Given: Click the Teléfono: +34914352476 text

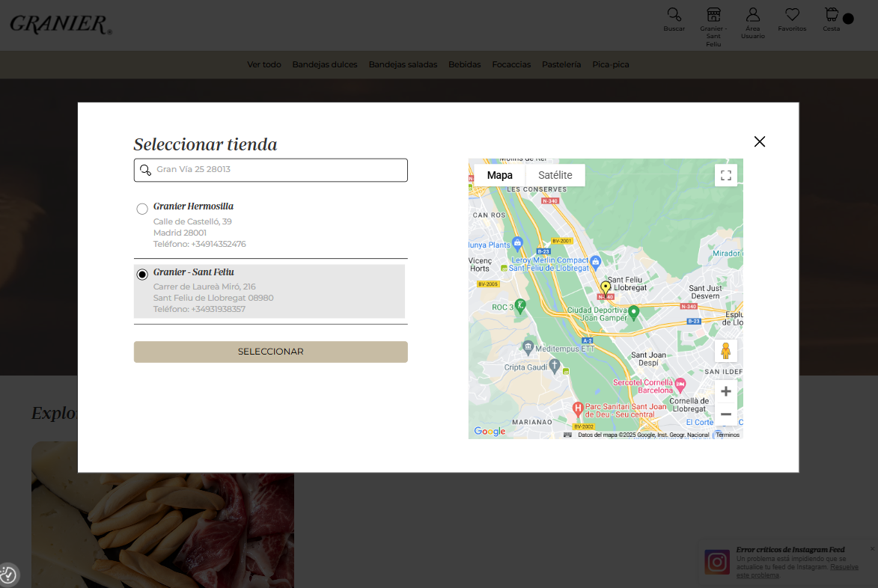Looking at the screenshot, I should pyautogui.click(x=199, y=244).
